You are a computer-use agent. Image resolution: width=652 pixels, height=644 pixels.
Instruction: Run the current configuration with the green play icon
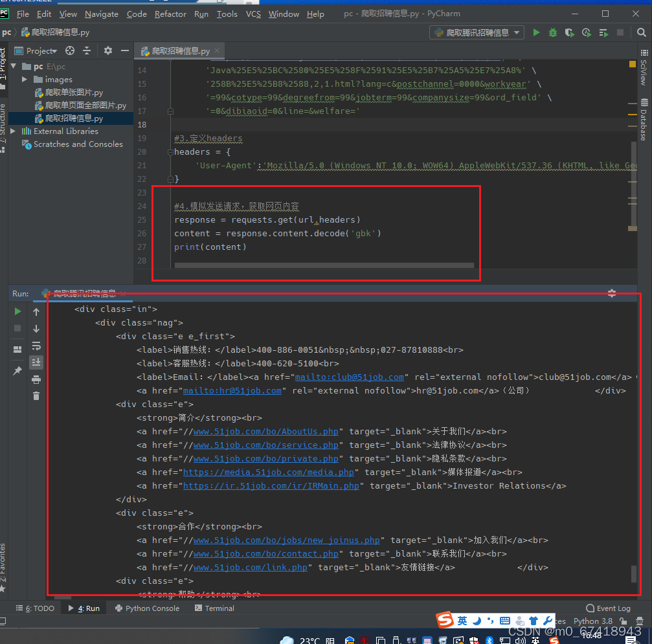click(536, 32)
